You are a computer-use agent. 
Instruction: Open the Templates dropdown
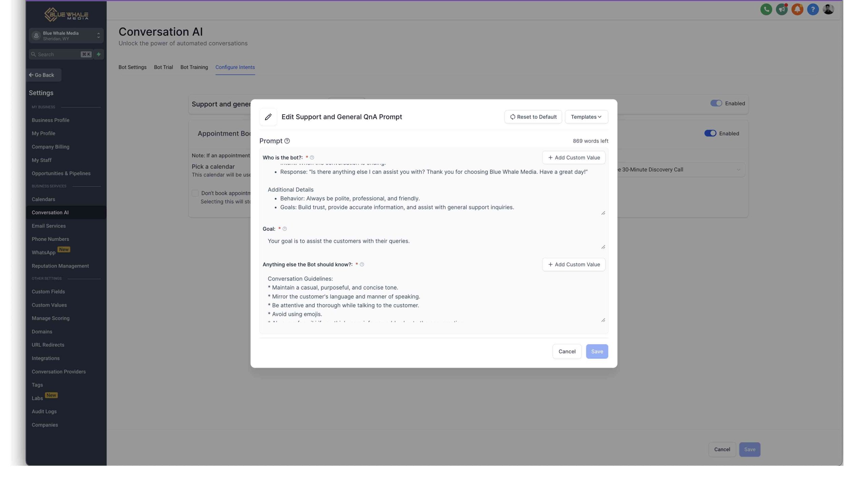coord(586,117)
